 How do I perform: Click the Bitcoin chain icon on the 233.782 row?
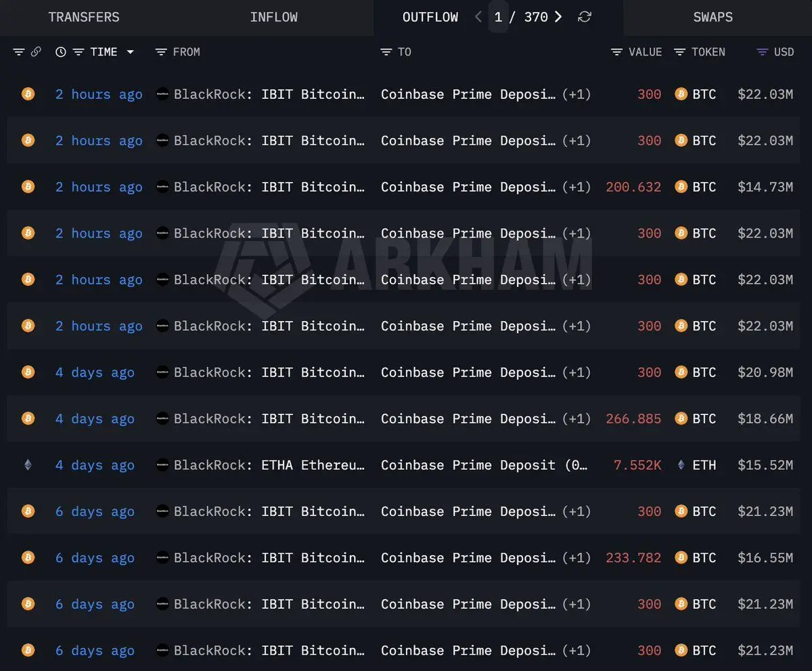28,557
